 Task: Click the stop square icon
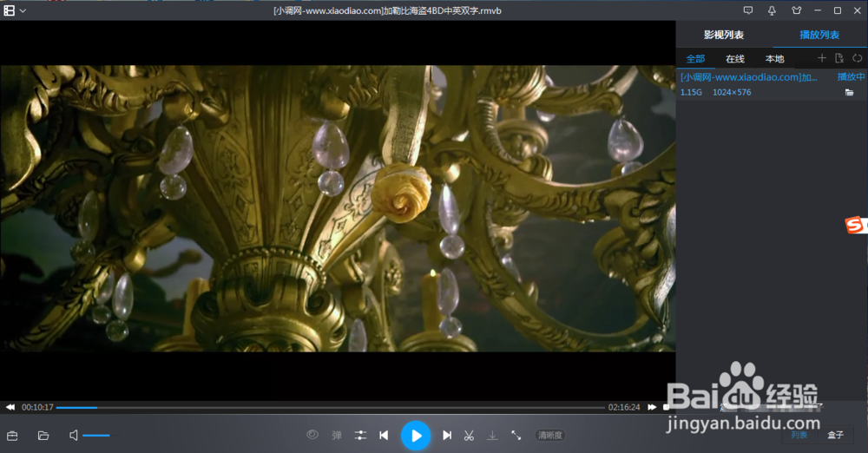pyautogui.click(x=666, y=407)
